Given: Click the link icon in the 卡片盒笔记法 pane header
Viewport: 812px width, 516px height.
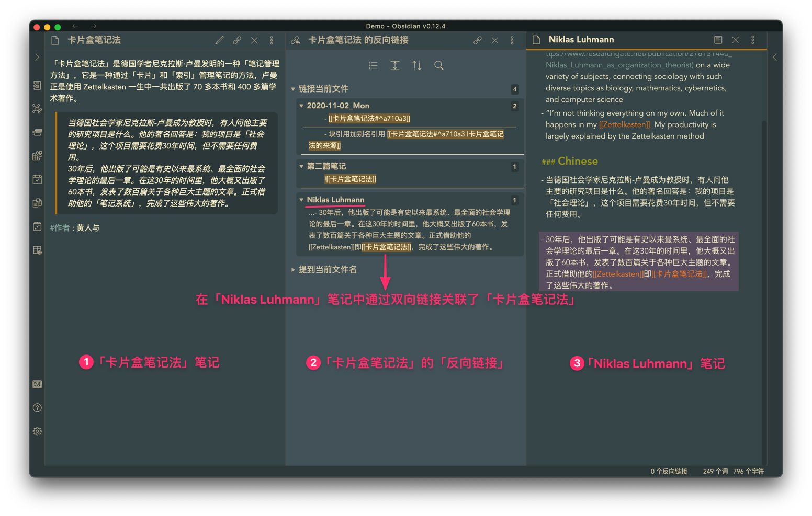Looking at the screenshot, I should click(x=237, y=40).
